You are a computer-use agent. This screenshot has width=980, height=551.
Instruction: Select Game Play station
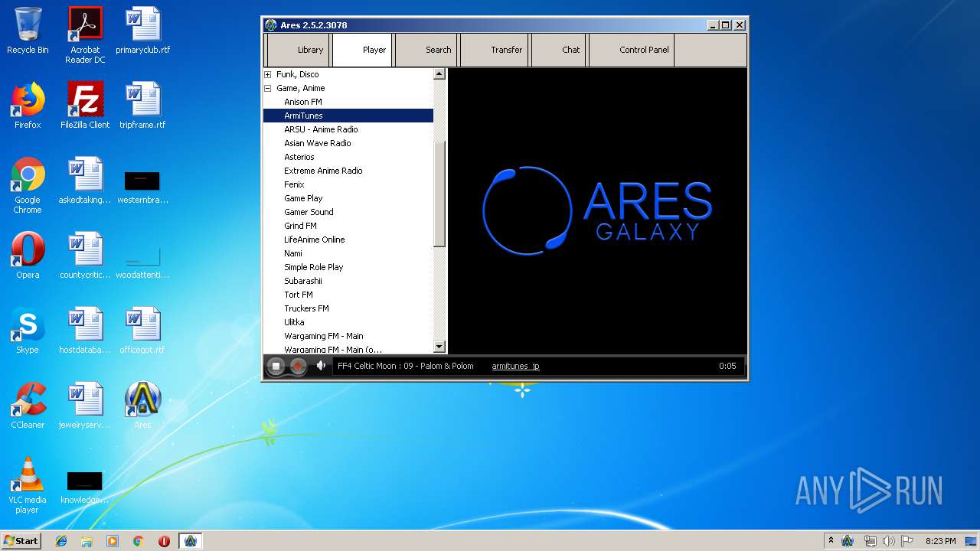click(x=303, y=198)
